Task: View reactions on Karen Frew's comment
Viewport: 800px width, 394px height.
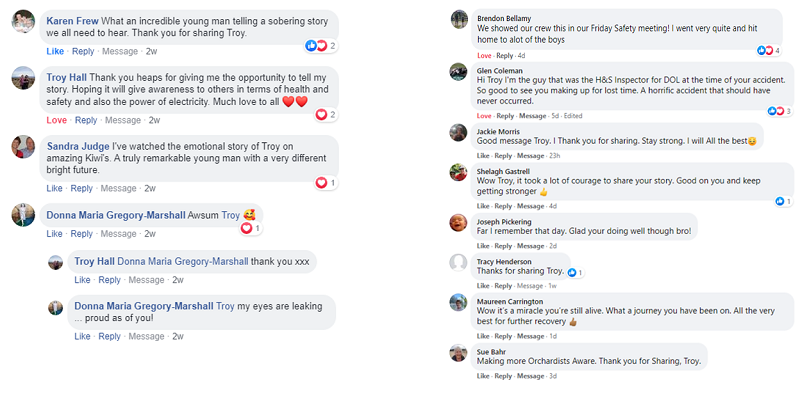Action: [x=321, y=46]
